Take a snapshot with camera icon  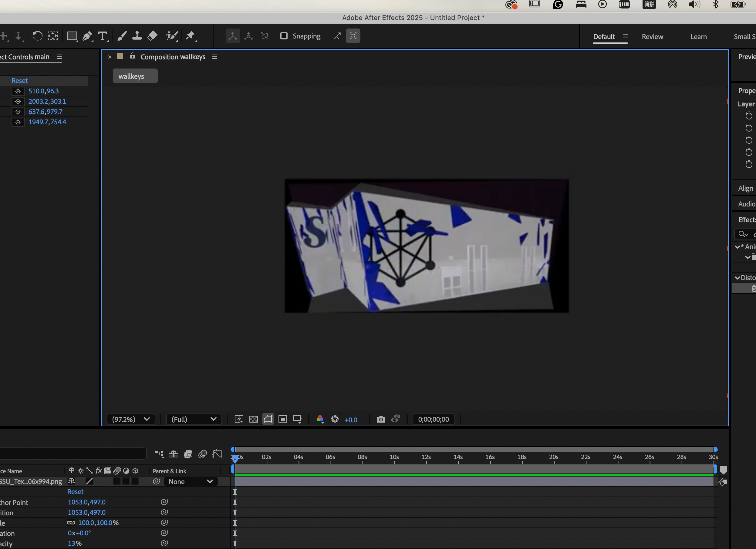pyautogui.click(x=381, y=420)
